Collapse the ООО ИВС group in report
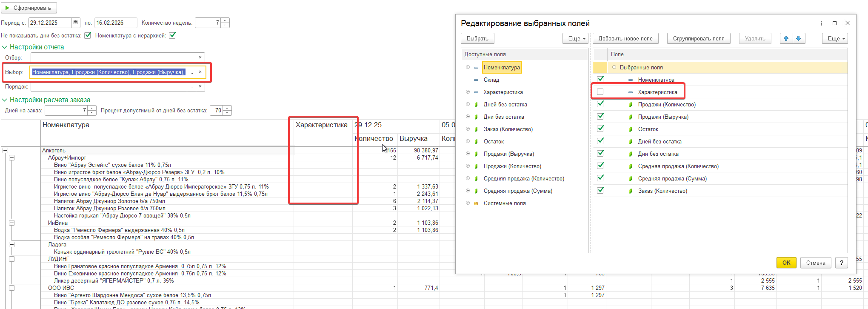Screen dimensions: 868x309 [12, 288]
